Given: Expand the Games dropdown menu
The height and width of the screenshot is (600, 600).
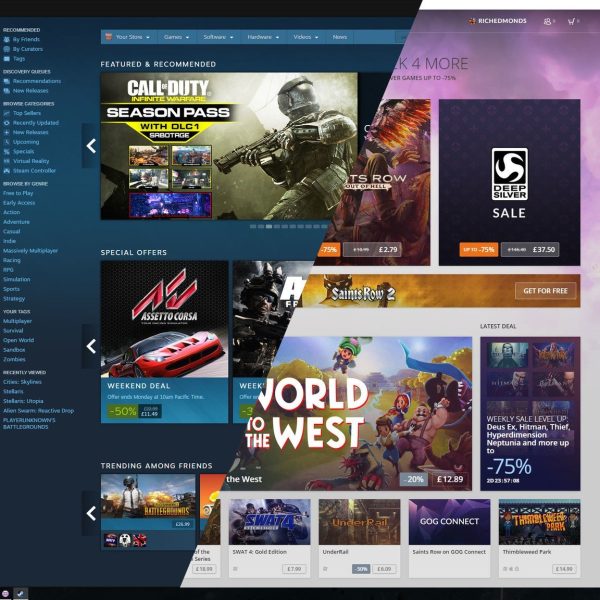Looking at the screenshot, I should pyautogui.click(x=187, y=38).
